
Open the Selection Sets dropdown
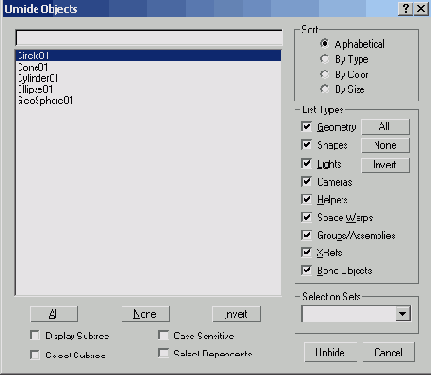[x=403, y=314]
